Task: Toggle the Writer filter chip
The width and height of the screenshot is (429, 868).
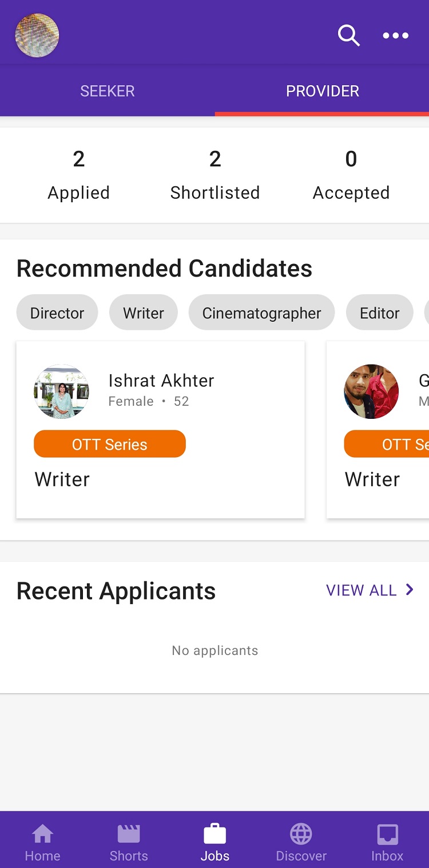Action: [x=144, y=313]
